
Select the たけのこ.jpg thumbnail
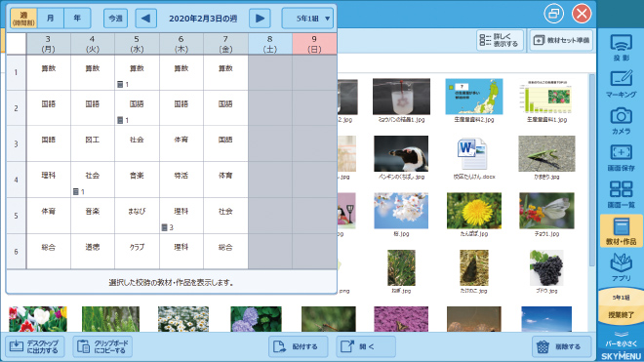[x=474, y=268]
